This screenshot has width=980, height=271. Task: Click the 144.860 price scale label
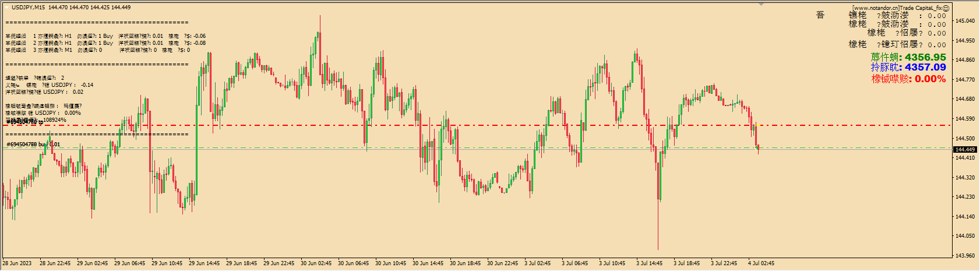[x=965, y=60]
